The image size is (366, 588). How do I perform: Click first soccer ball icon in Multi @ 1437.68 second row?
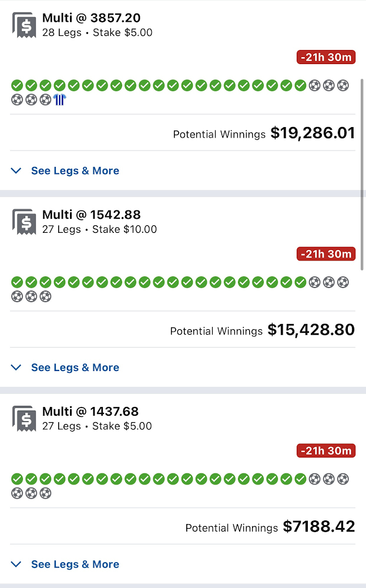click(17, 493)
